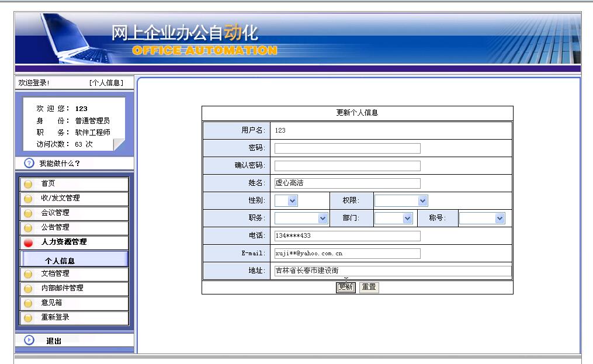Click the yellow bullet icon beside 公告管理
Screen dimensions: 593x364
27,228
